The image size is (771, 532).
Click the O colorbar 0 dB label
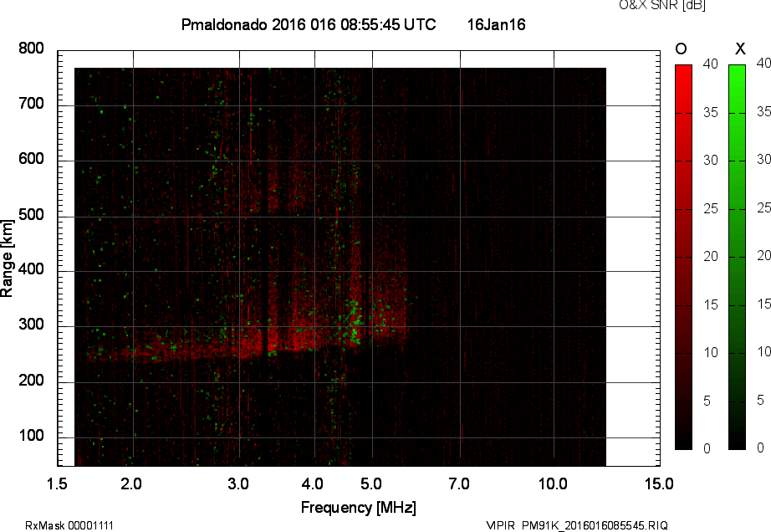(707, 448)
